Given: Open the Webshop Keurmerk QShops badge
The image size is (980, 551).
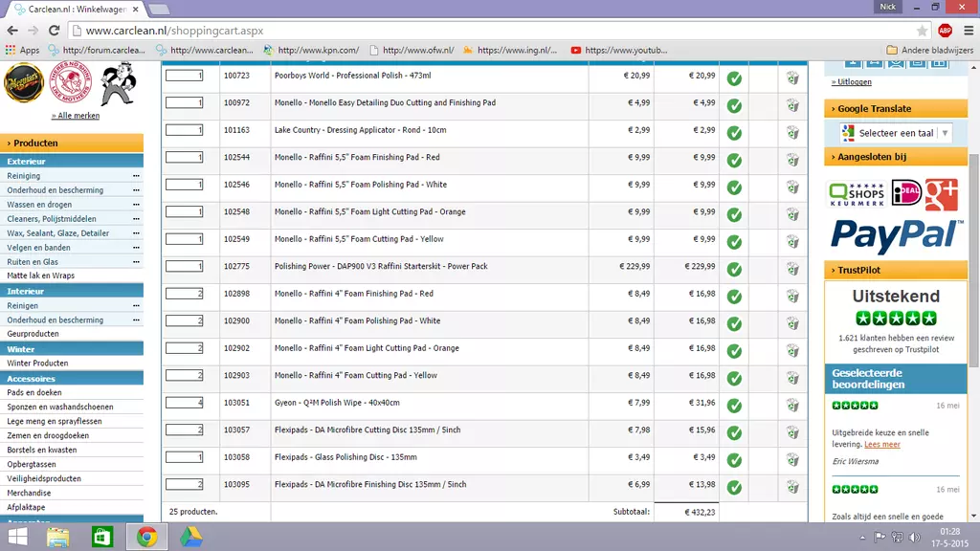Looking at the screenshot, I should pos(857,194).
